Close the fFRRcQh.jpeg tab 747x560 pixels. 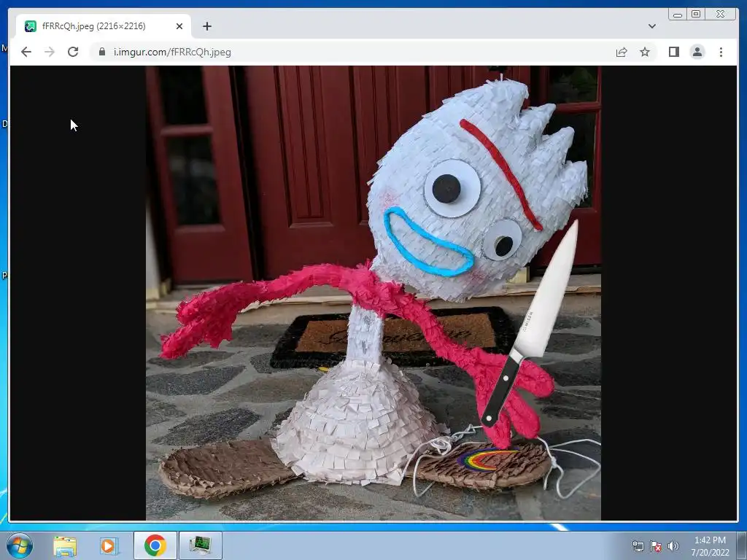point(179,26)
